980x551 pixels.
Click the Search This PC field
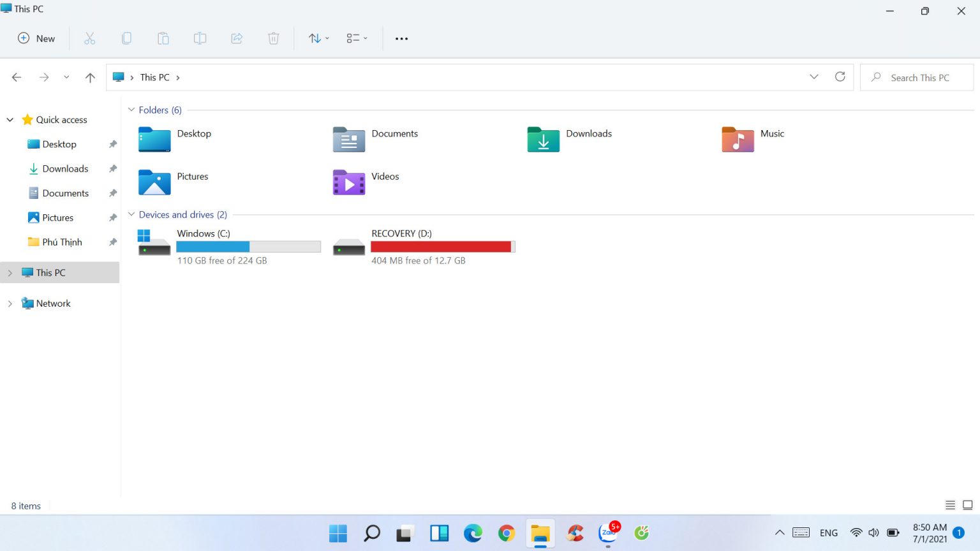[x=919, y=77]
